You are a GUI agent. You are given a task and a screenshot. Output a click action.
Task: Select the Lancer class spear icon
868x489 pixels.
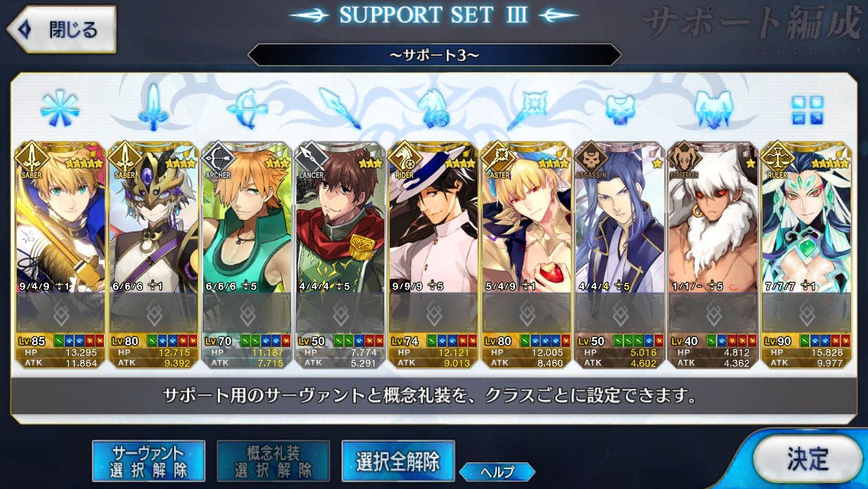pyautogui.click(x=340, y=108)
